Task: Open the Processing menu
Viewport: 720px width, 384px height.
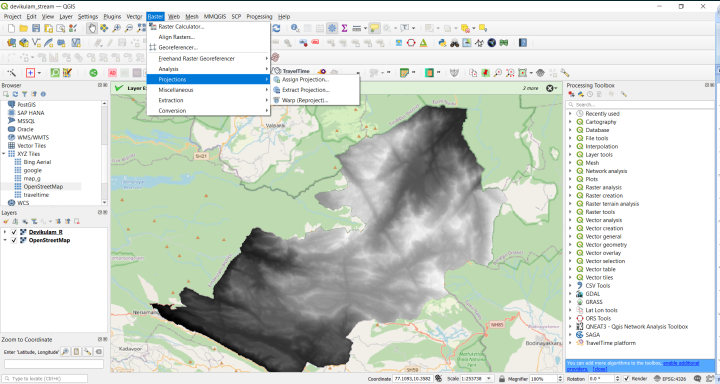Action: pyautogui.click(x=259, y=17)
